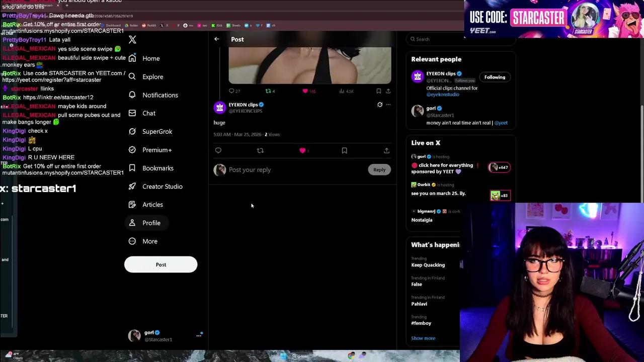
Task: Open SuperGrok from the sidebar
Action: click(x=150, y=132)
